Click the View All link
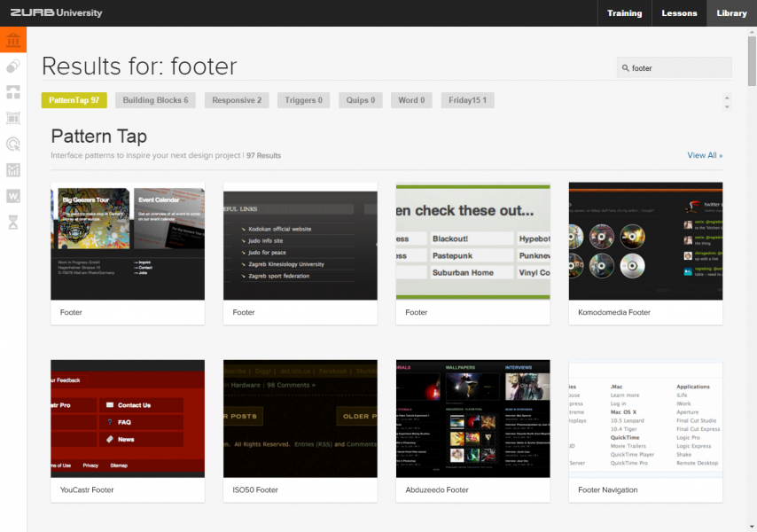 point(705,155)
